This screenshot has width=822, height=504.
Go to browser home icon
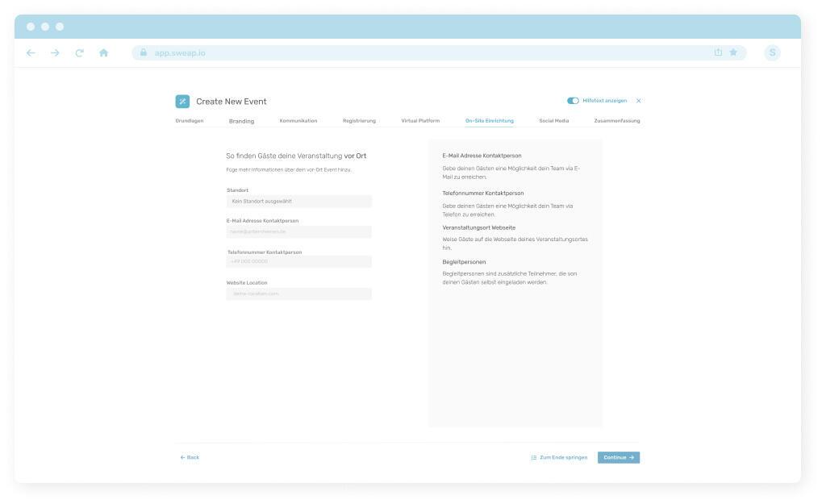tap(104, 53)
